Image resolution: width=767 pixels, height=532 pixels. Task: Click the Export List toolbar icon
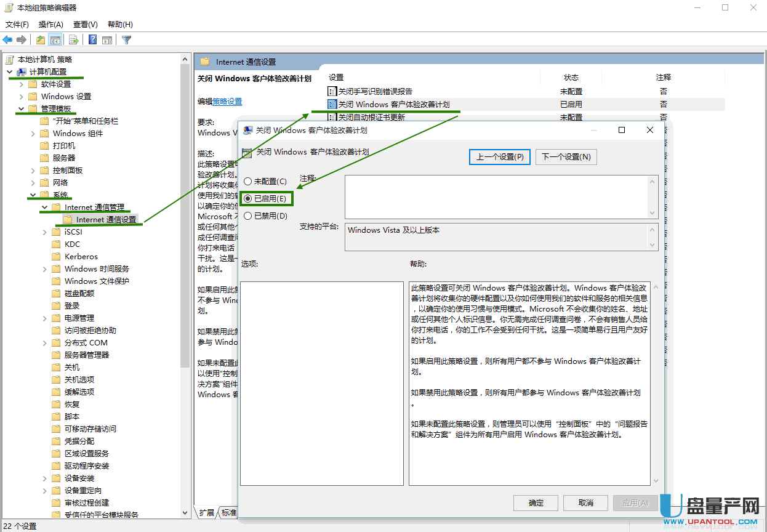pyautogui.click(x=74, y=40)
